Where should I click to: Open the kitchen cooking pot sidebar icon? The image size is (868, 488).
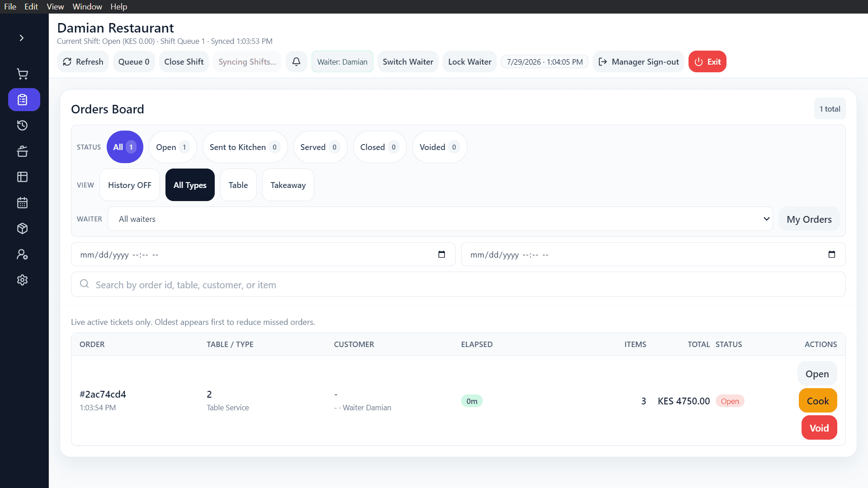point(22,151)
